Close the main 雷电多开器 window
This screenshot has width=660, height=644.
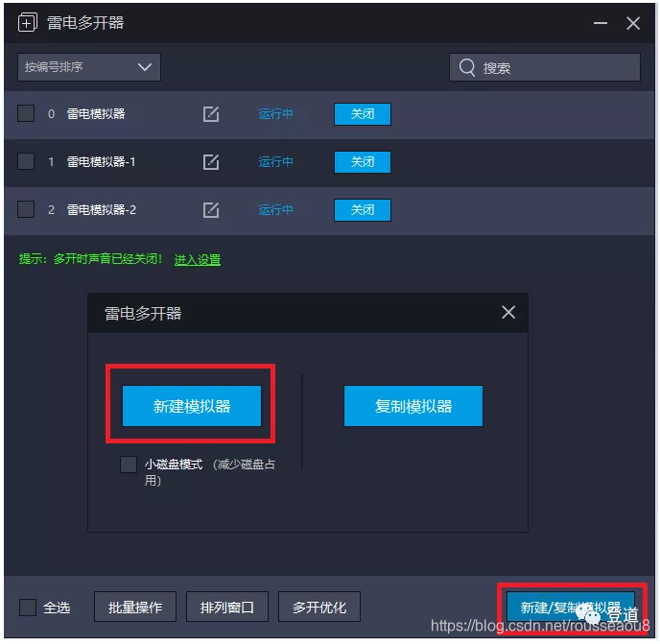[x=633, y=23]
